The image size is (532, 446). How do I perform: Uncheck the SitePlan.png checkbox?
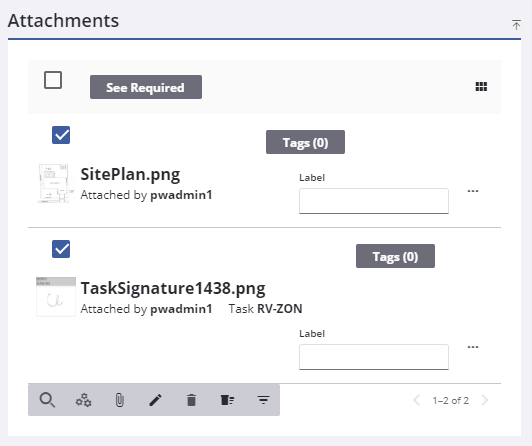coord(61,135)
